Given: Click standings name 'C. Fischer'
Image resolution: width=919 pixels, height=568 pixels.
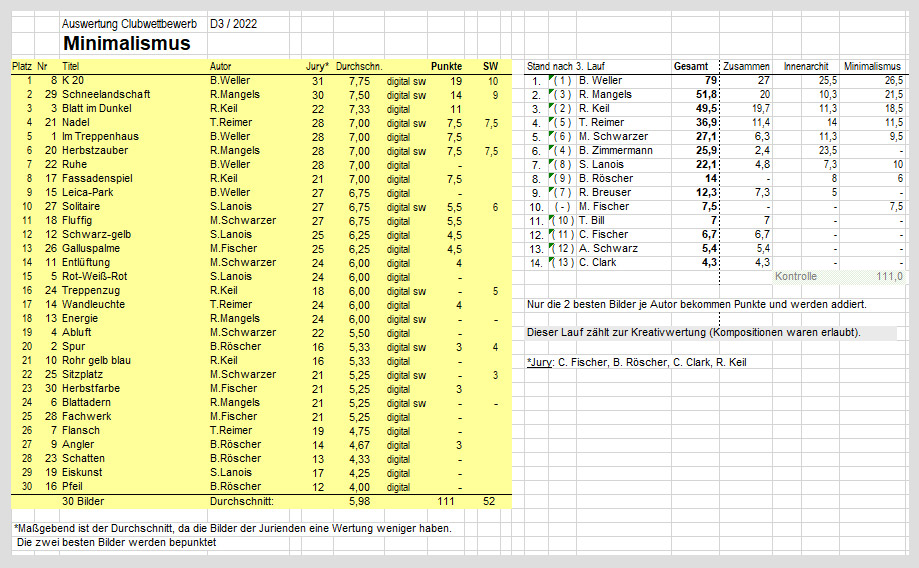Looking at the screenshot, I should pyautogui.click(x=604, y=234).
